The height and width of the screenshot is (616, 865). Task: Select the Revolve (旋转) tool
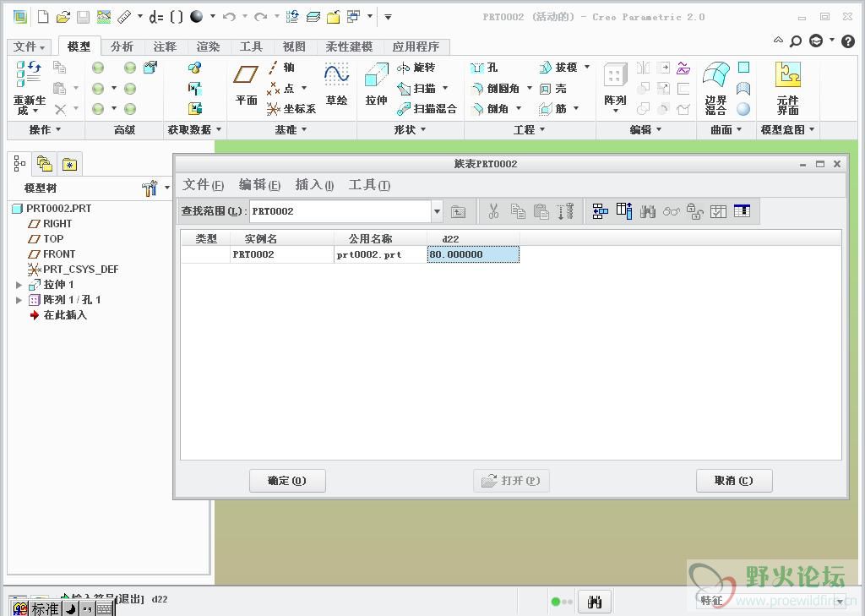point(416,68)
